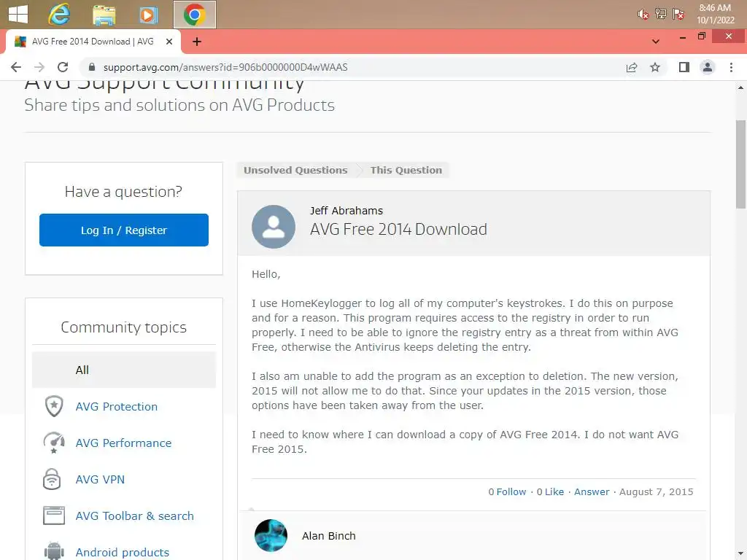Open the AVG Protection topic
747x560 pixels.
point(116,407)
